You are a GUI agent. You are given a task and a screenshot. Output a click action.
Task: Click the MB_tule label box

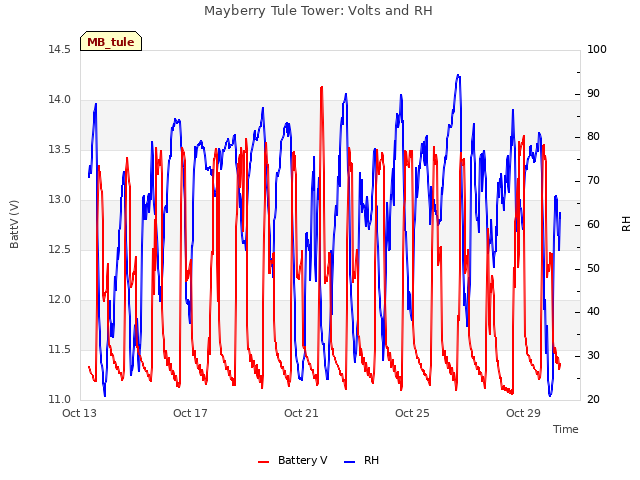click(x=111, y=41)
